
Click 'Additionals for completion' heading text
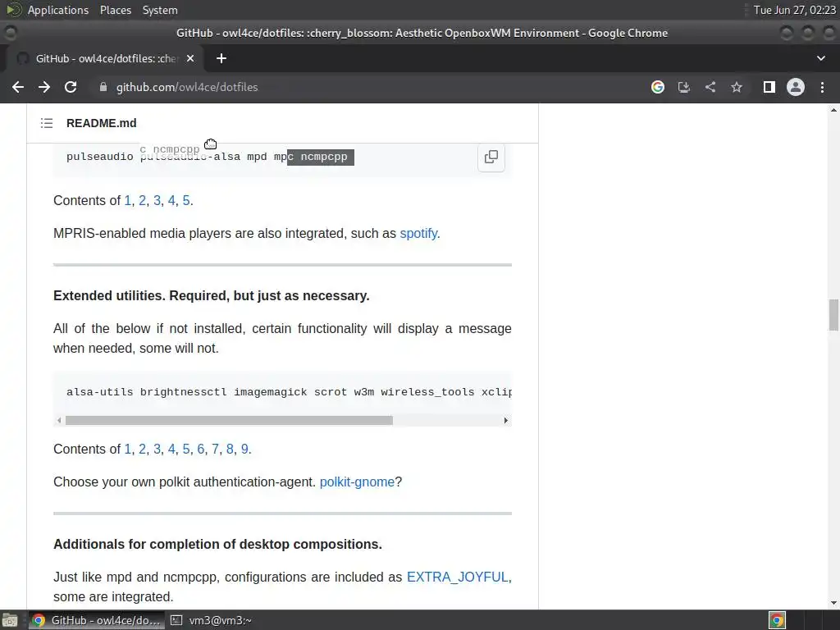coord(217,545)
